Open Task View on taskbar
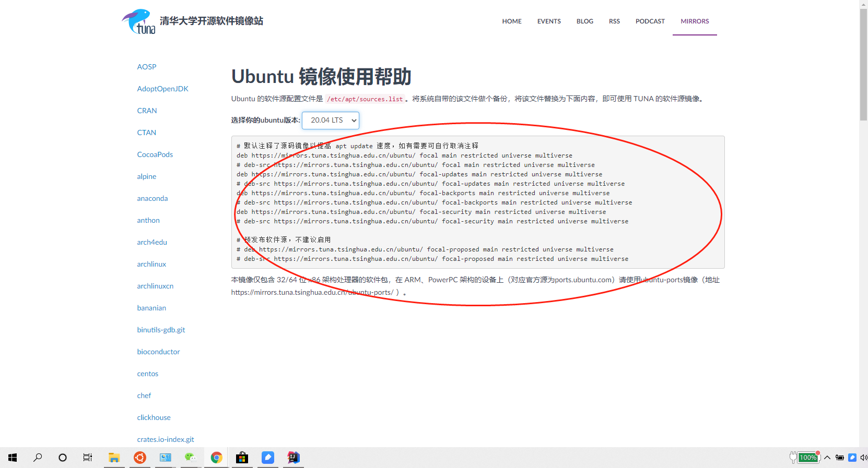868x468 pixels. (88, 458)
